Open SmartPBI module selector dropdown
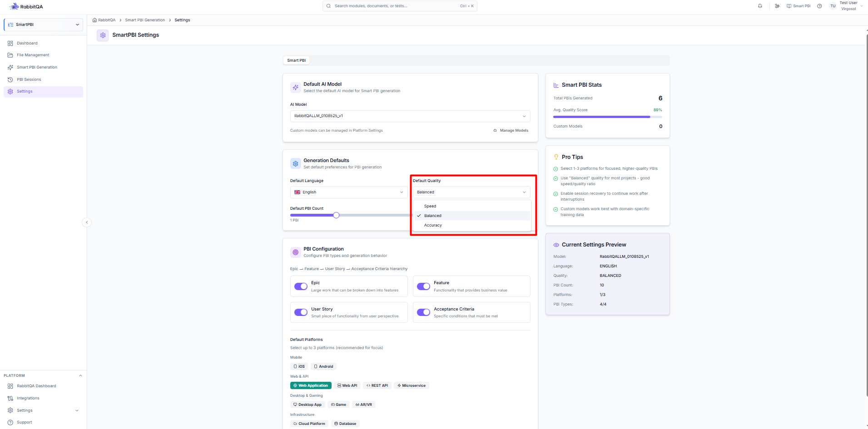 (44, 25)
